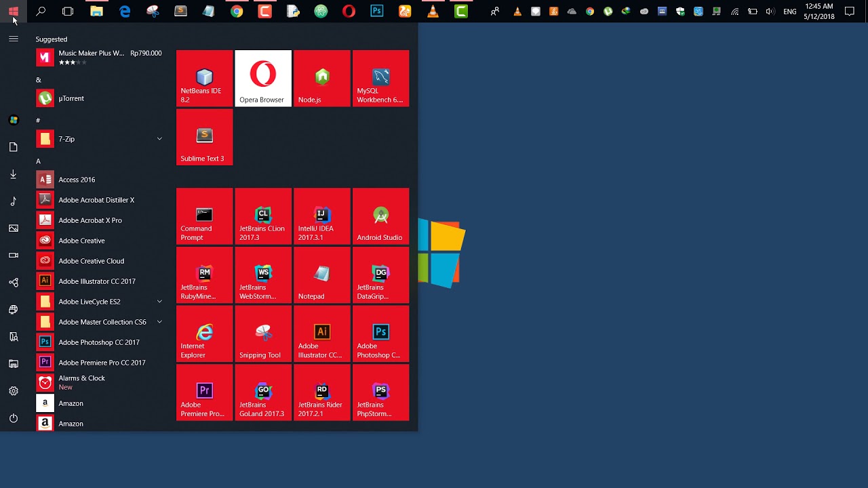Open Adobe Photoshop CC 2017 list entry

(100, 342)
